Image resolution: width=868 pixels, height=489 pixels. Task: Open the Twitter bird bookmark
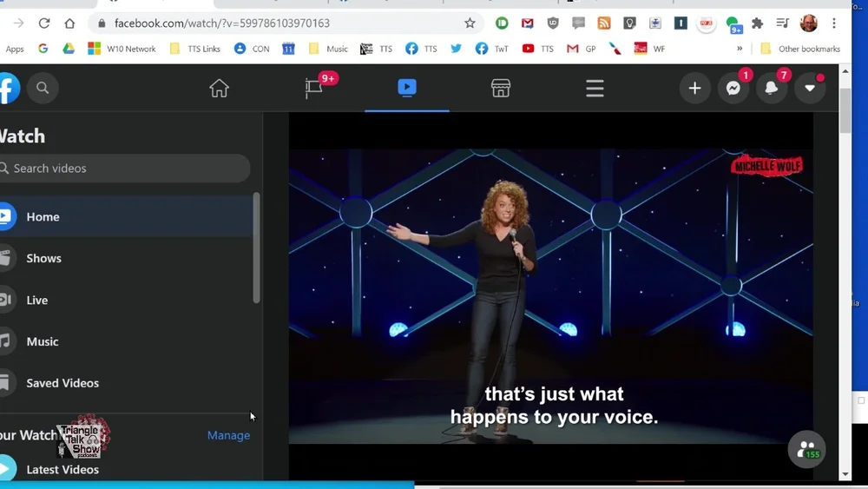pos(457,49)
